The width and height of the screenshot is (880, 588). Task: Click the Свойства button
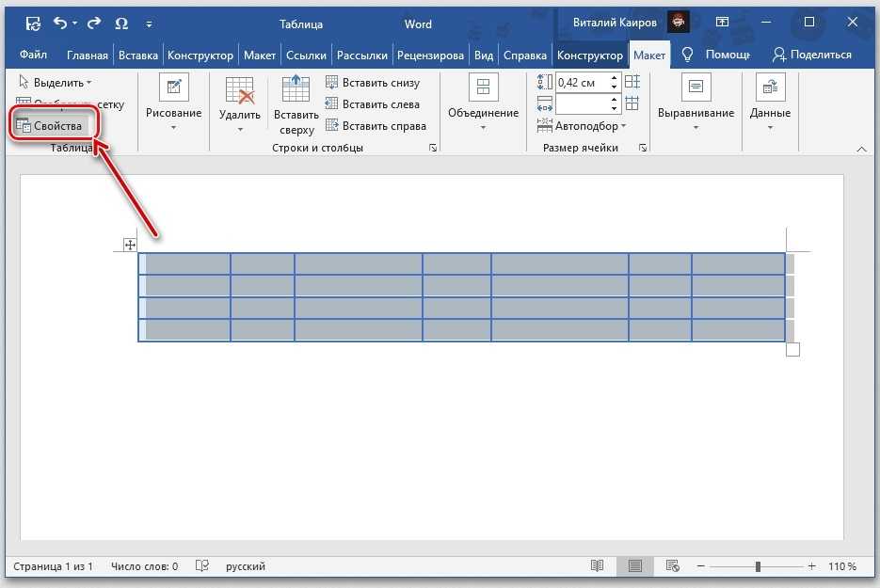coord(53,126)
